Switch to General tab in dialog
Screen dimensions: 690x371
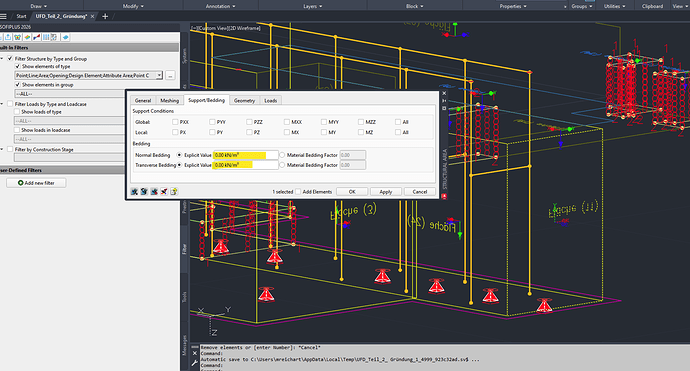coord(143,100)
